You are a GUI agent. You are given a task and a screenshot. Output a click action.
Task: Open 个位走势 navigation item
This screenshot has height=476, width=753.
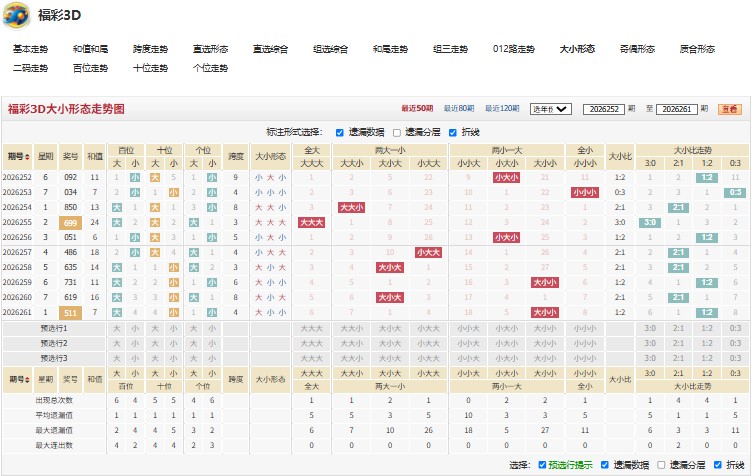210,68
